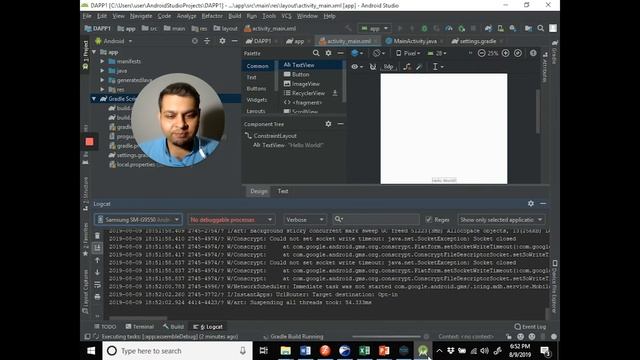Open Component Tree settings gear
Image resolution: width=640 pixels, height=360 pixels.
pos(328,124)
